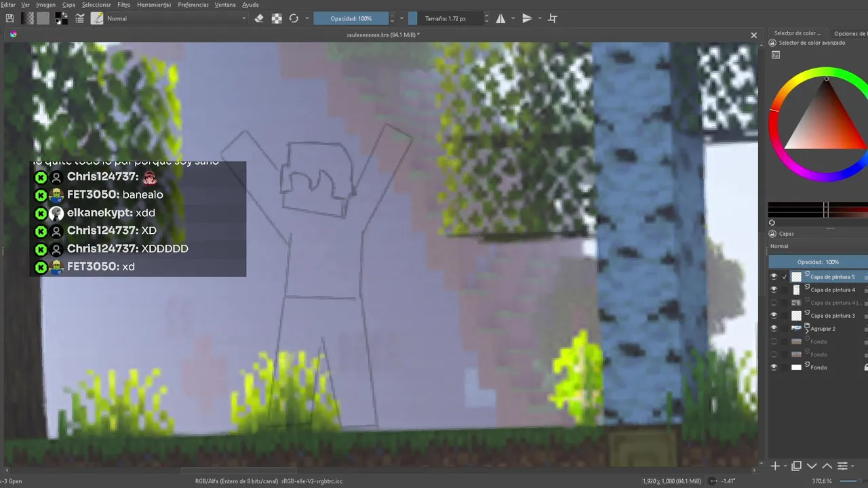This screenshot has width=868, height=488.
Task: Duplicate the current layer
Action: pyautogui.click(x=797, y=466)
